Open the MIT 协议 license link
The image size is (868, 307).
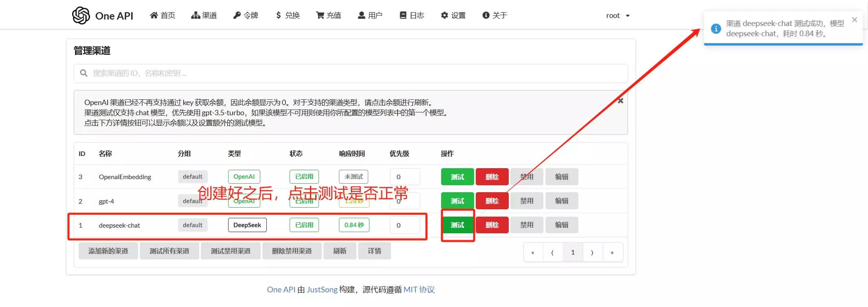pyautogui.click(x=419, y=289)
